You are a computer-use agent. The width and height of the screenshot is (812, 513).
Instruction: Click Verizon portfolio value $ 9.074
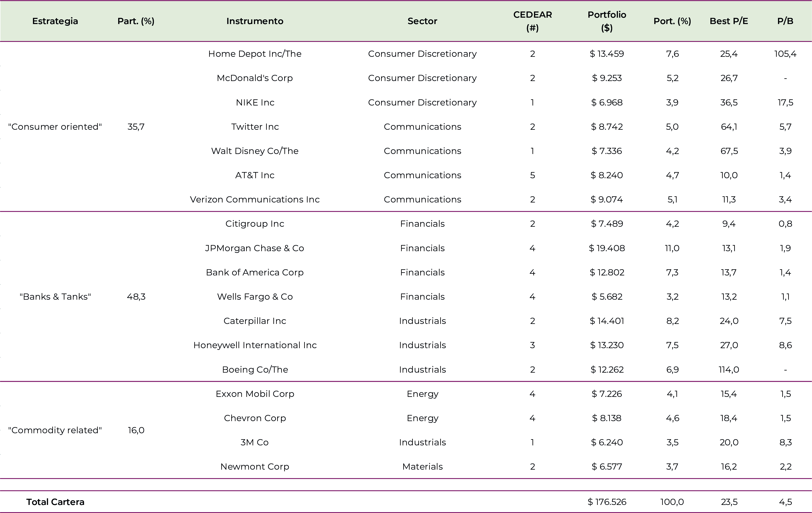click(x=607, y=199)
